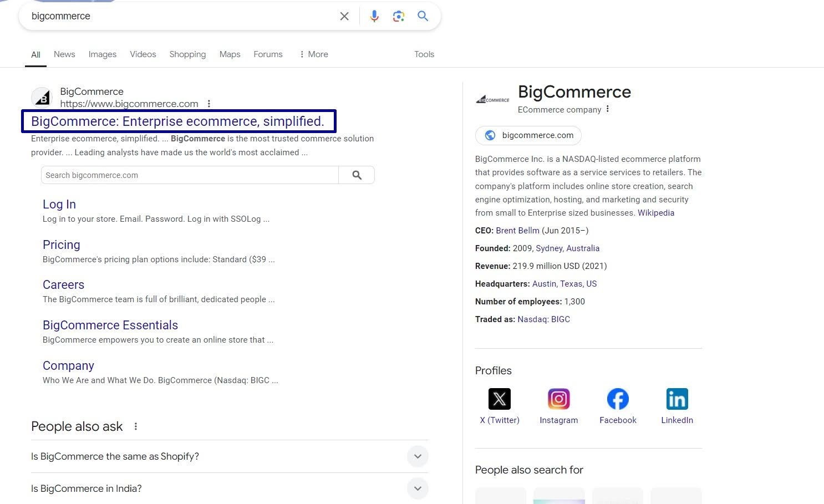This screenshot has width=824, height=504.
Task: Click the blue magnifier search button
Action: click(x=423, y=16)
